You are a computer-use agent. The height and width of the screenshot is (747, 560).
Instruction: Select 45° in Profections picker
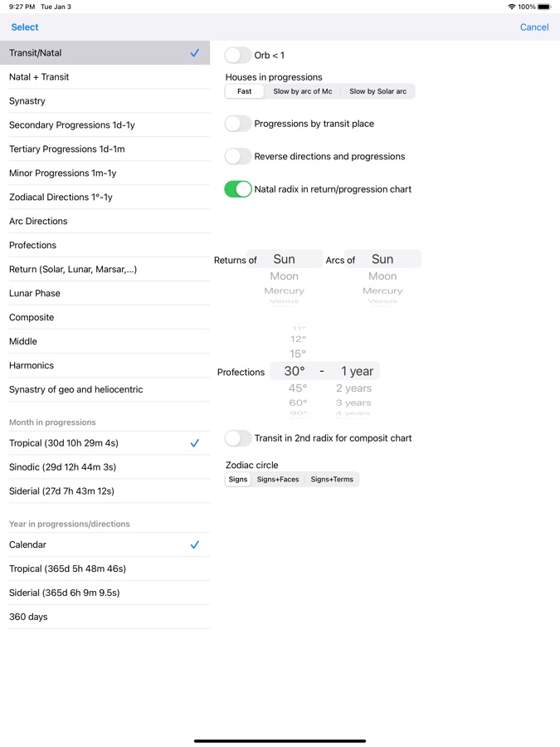(x=297, y=388)
